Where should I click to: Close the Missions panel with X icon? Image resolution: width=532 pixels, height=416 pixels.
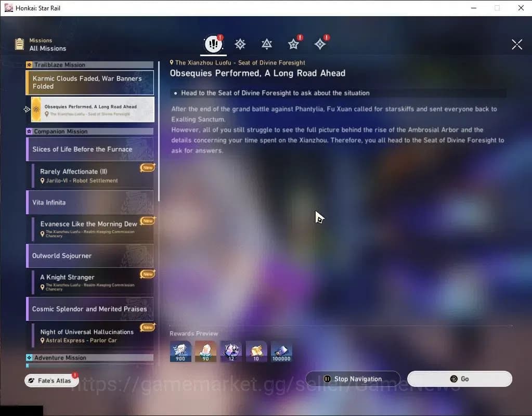click(x=517, y=44)
